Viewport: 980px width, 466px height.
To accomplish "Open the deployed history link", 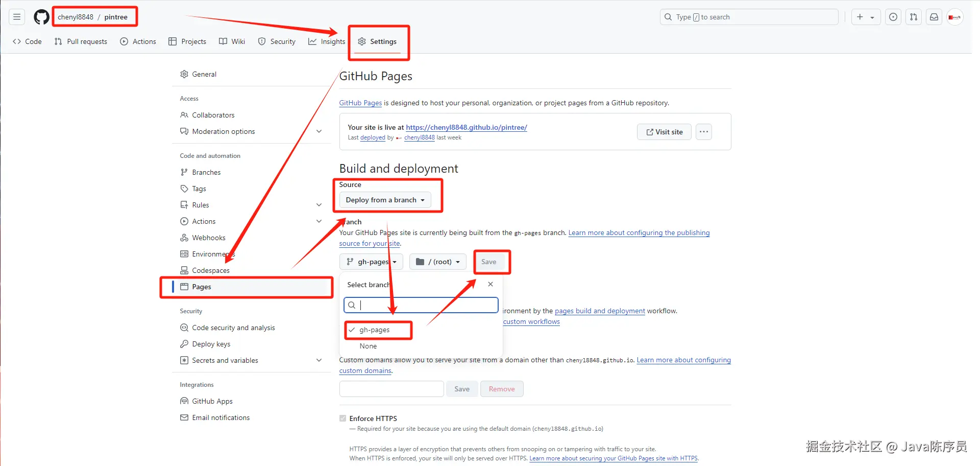I will (x=373, y=137).
